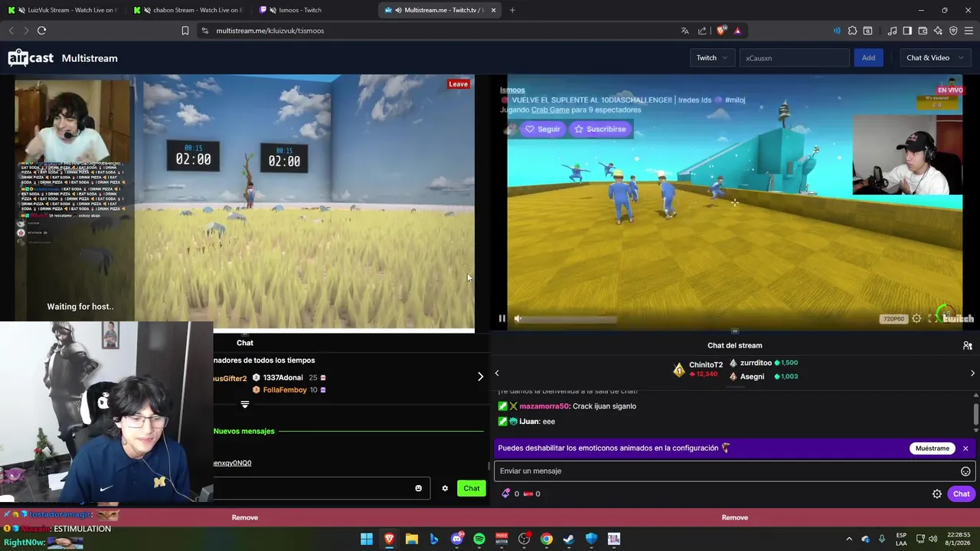Viewport: 980px width, 551px height.
Task: Open Steam from the taskbar
Action: tap(569, 539)
